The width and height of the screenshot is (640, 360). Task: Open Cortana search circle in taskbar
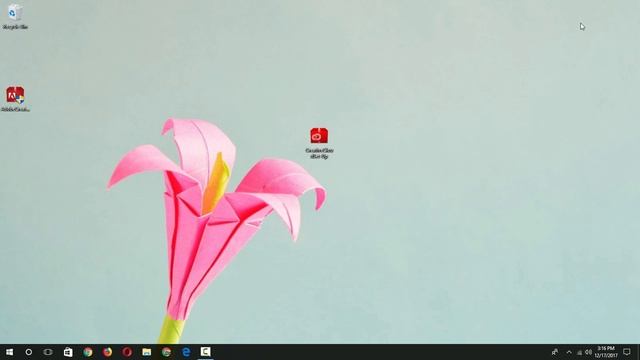29,352
